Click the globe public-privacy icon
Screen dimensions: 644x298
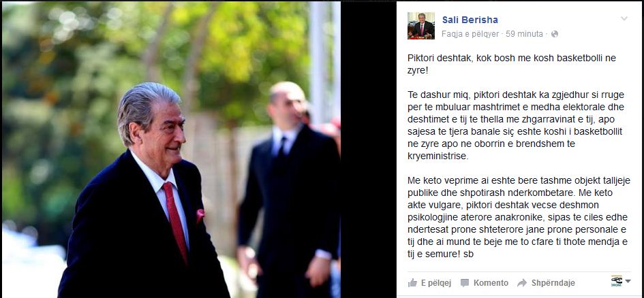(555, 34)
